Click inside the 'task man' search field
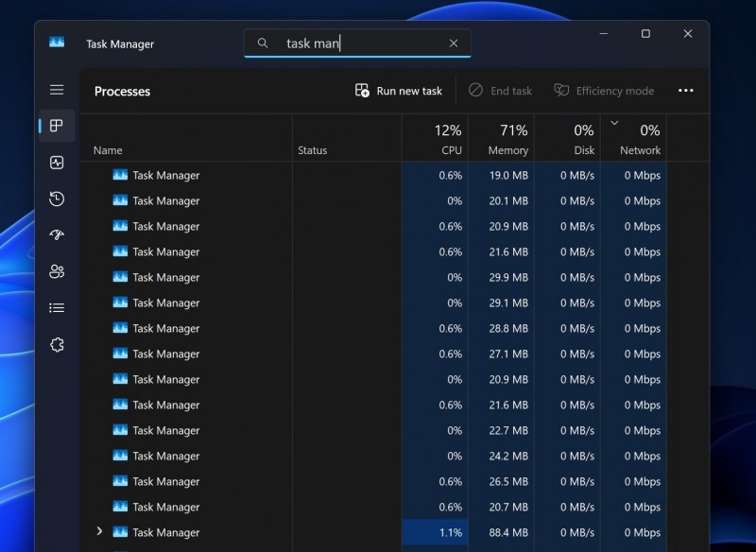Image resolution: width=756 pixels, height=552 pixels. click(x=357, y=43)
